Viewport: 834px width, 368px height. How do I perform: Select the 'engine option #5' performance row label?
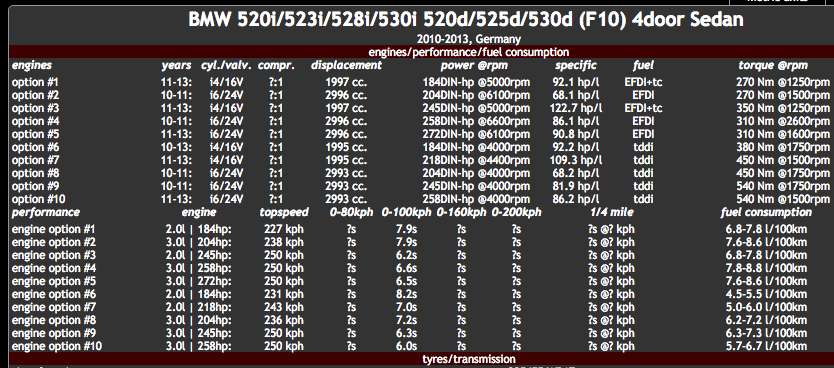(53, 281)
